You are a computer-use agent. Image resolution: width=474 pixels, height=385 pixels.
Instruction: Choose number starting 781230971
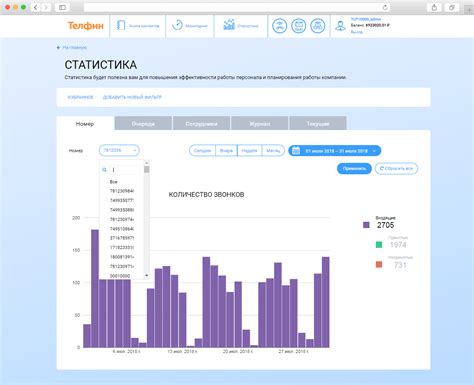pos(122,266)
